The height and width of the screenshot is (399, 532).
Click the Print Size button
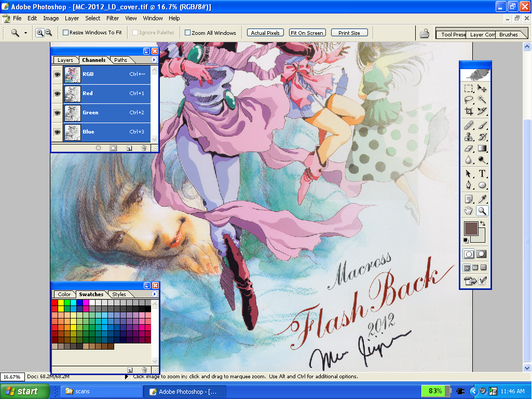point(349,33)
